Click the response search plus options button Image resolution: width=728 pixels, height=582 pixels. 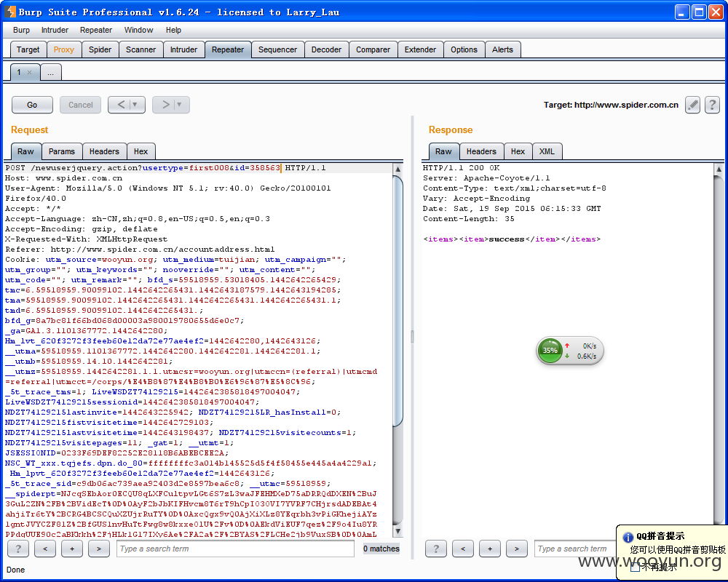coord(490,549)
